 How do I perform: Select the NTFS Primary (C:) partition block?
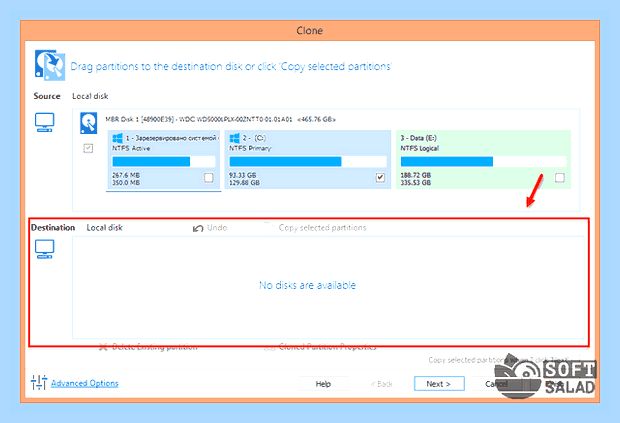coord(308,159)
